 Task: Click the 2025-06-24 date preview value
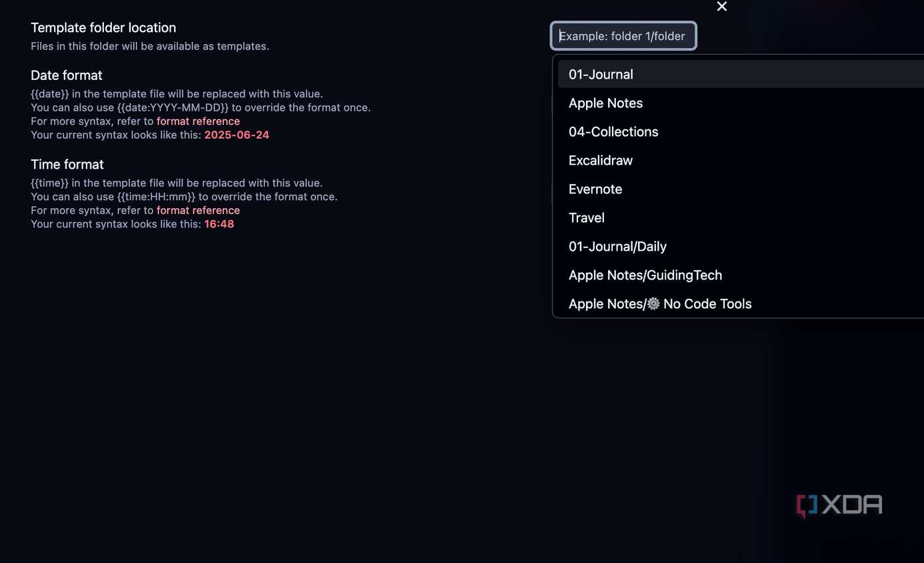(x=237, y=135)
